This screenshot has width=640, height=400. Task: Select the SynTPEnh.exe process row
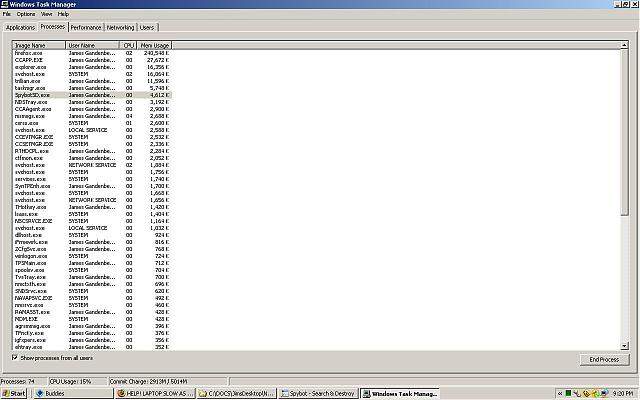(x=92, y=186)
